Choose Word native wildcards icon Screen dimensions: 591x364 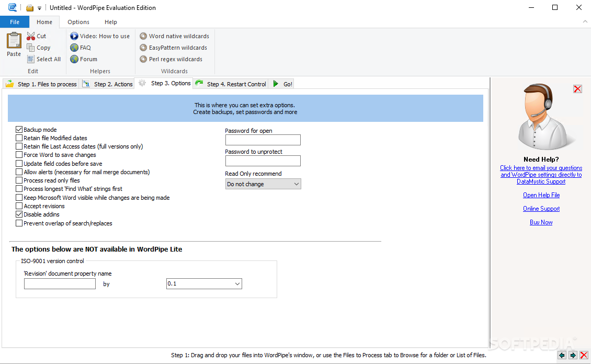(143, 36)
